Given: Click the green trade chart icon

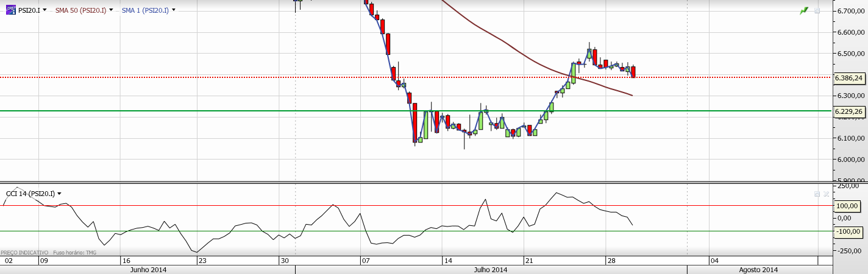Looking at the screenshot, I should [804, 11].
